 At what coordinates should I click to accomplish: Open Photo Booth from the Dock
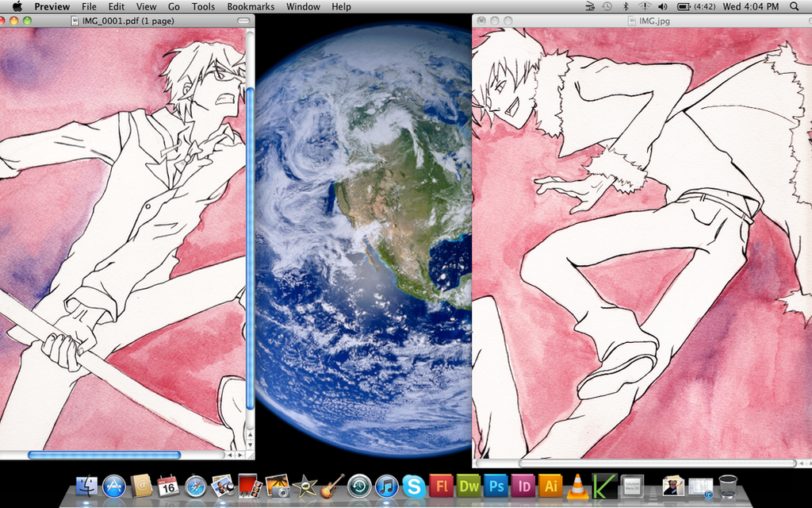(x=248, y=486)
